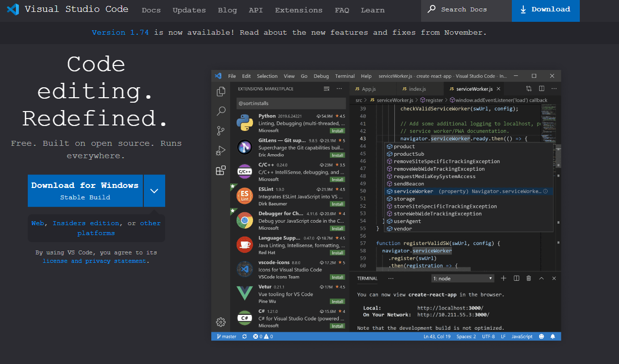Switch to the index.js editor tab
619x364 pixels.
point(420,89)
